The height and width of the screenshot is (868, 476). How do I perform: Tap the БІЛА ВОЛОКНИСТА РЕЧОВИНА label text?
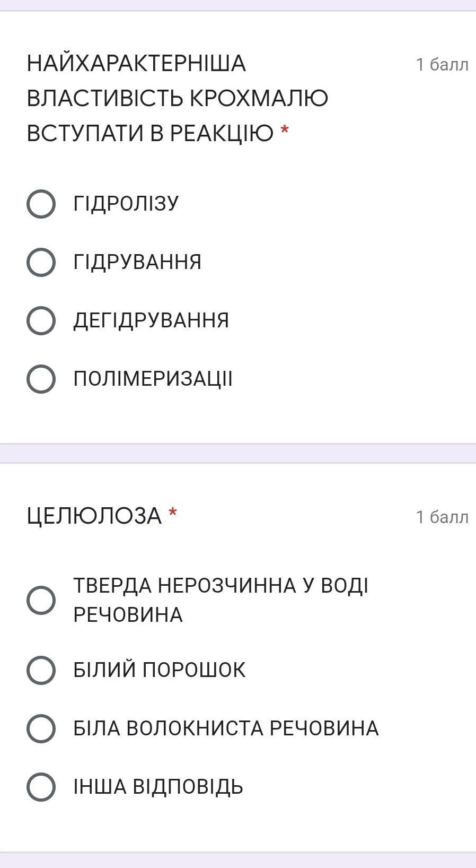226,728
